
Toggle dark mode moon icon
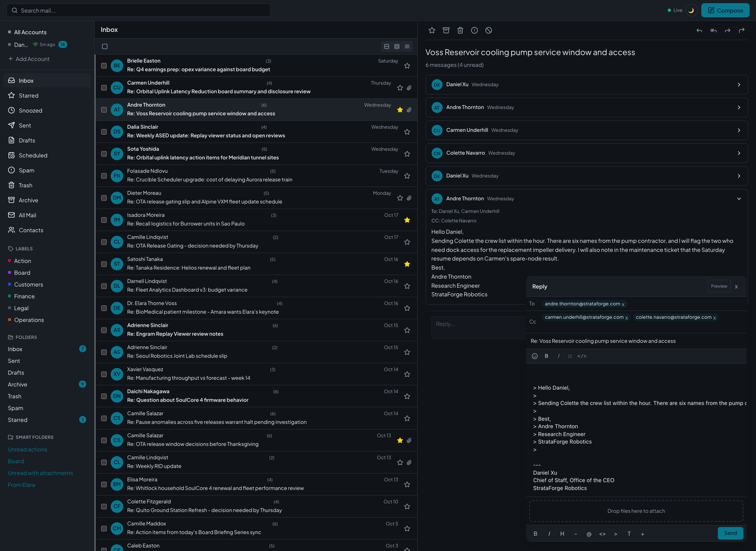click(691, 10)
